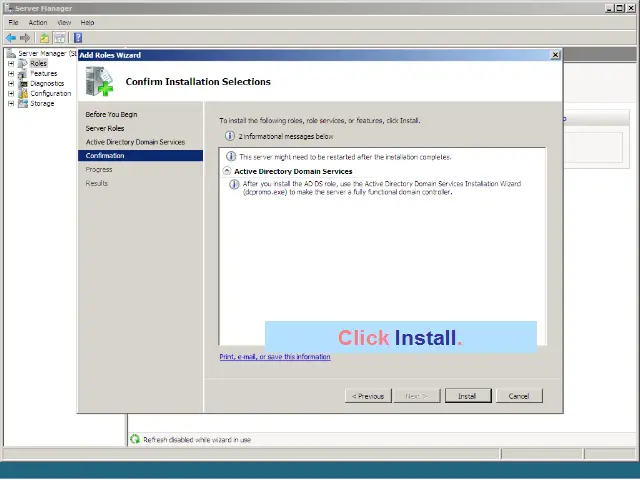
Task: Click the Configuration tree icon
Action: (23, 93)
